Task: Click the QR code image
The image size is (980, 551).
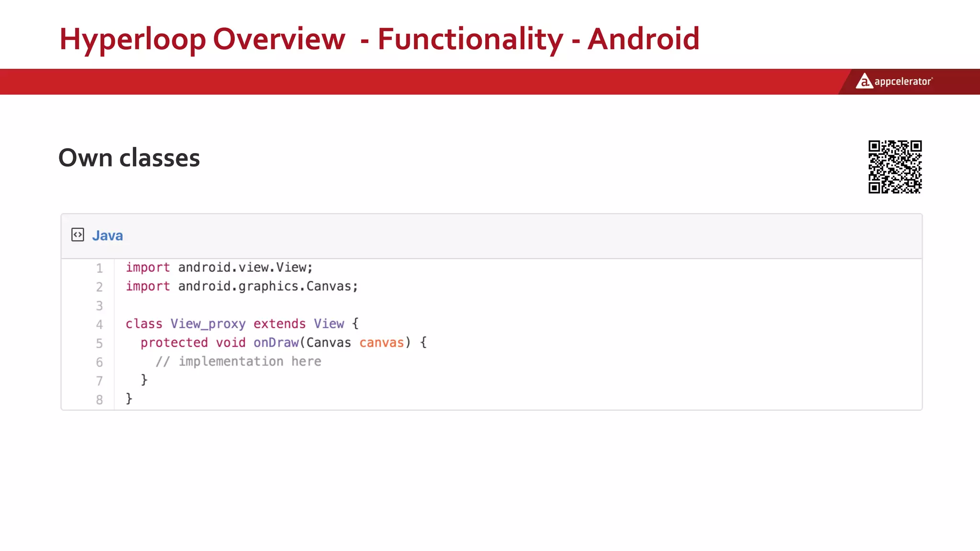Action: click(x=895, y=167)
